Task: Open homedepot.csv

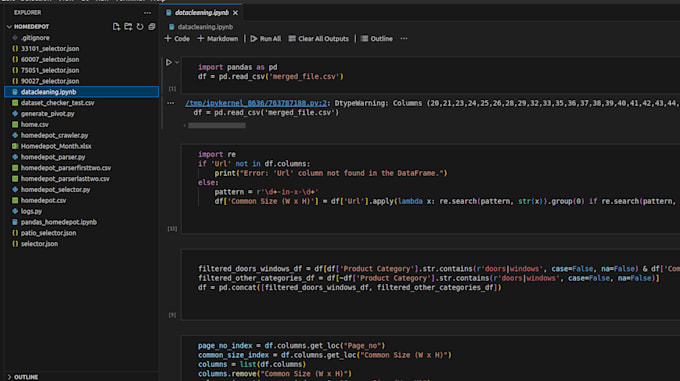Action: coord(44,200)
